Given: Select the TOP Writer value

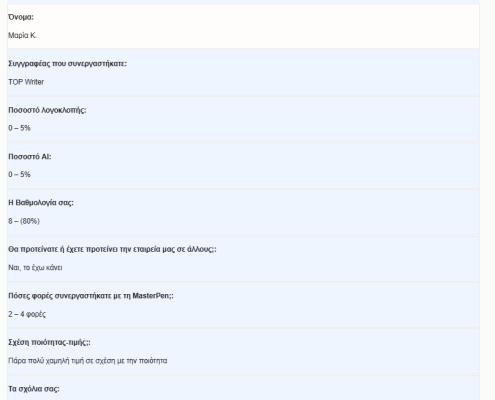Looking at the screenshot, I should click(26, 82).
